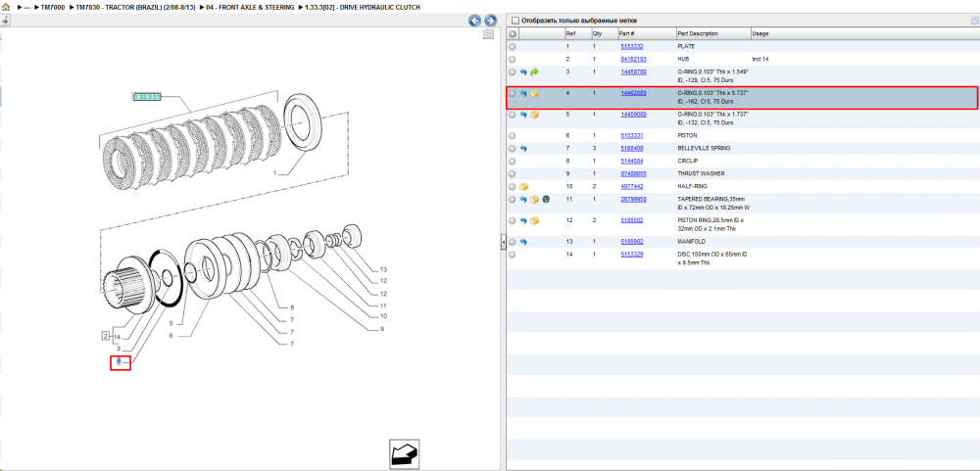The image size is (980, 471).
Task: Click callout number 6 in the diagram
Action: point(170,336)
